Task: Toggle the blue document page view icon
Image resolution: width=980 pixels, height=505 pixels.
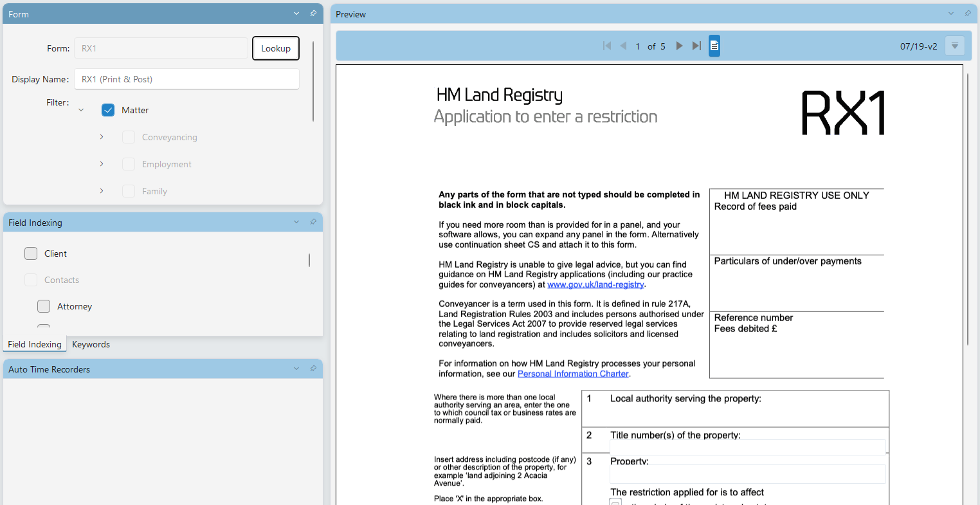Action: [714, 46]
